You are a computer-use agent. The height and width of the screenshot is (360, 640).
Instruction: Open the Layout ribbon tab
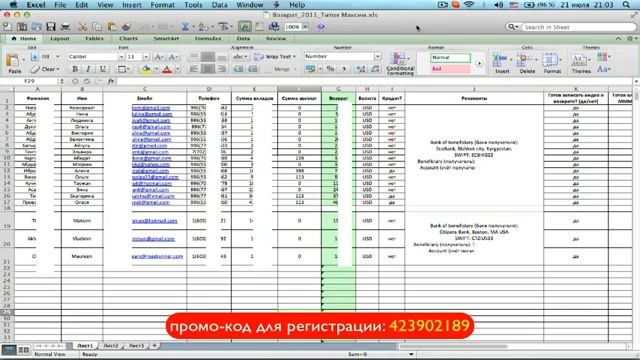pyautogui.click(x=60, y=38)
